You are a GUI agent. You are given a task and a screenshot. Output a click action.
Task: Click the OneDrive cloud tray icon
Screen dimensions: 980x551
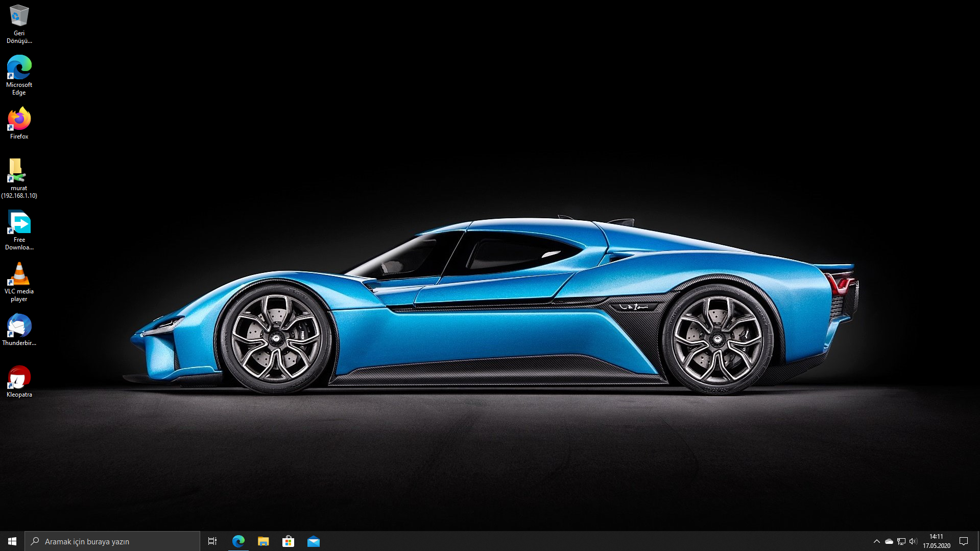click(x=889, y=541)
